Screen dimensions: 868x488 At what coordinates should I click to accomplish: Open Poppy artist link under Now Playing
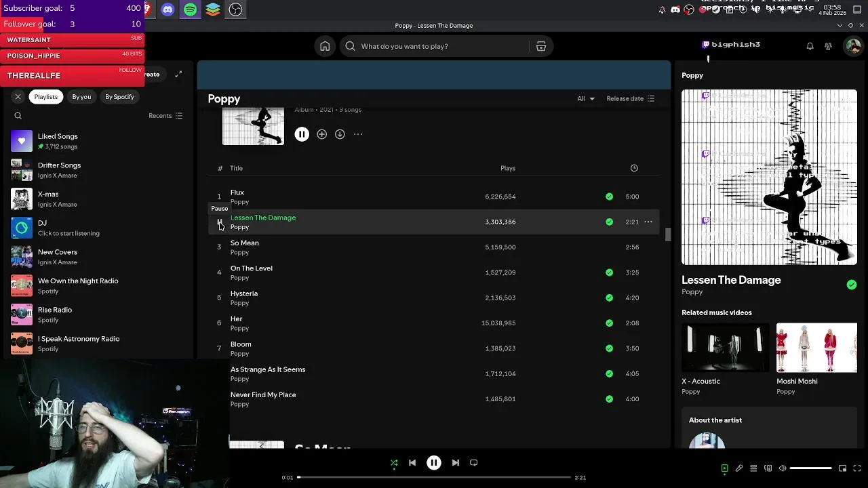[692, 292]
